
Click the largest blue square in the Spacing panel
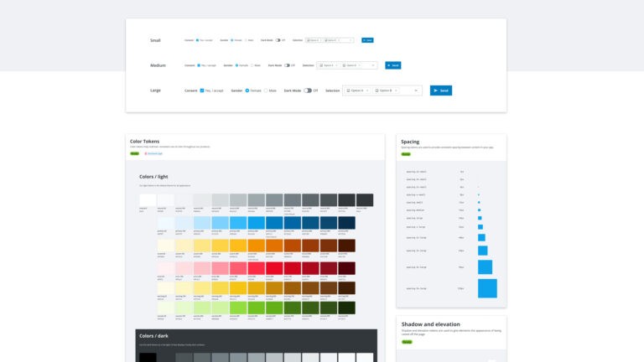click(x=487, y=288)
